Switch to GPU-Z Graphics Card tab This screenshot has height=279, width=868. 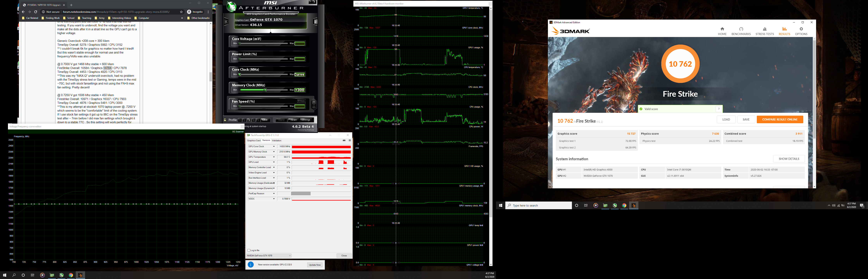(254, 140)
